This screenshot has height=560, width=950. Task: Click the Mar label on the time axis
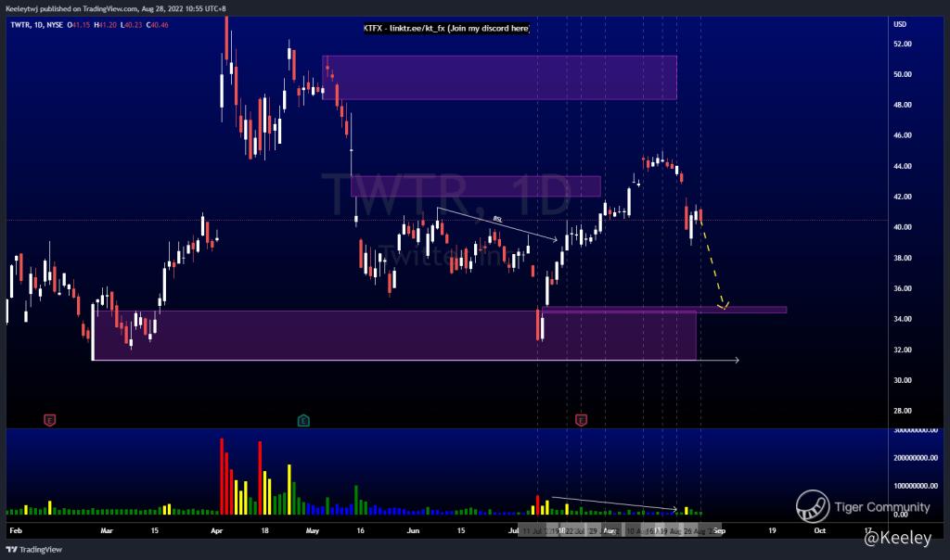107,531
